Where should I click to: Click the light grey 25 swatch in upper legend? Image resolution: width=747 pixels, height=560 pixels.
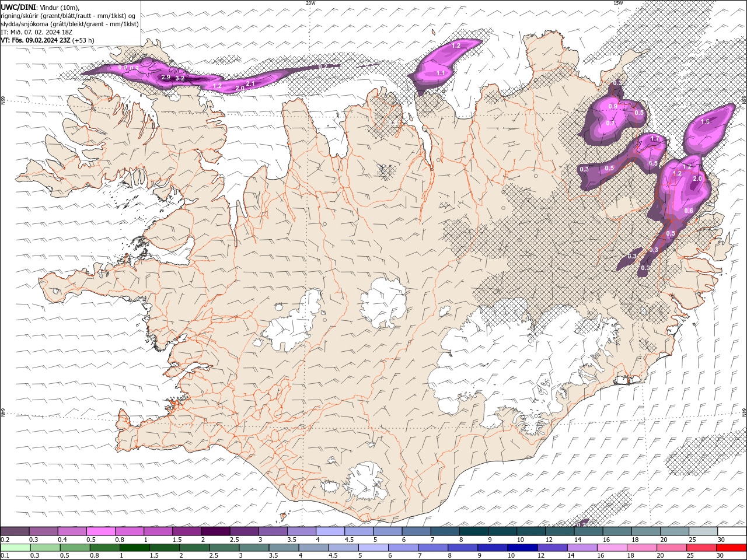click(x=703, y=531)
